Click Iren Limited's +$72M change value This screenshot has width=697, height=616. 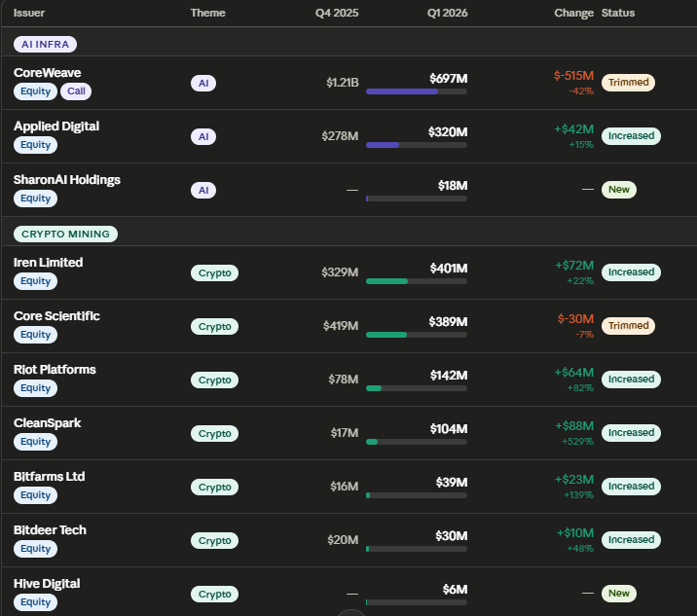tap(574, 266)
